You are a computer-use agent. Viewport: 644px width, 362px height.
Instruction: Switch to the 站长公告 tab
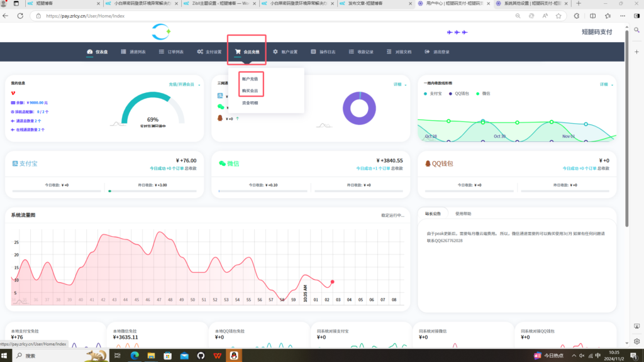click(x=433, y=214)
